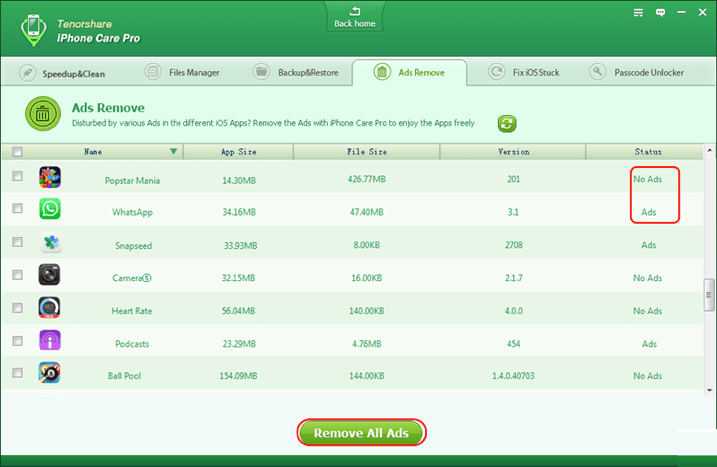This screenshot has height=467, width=717.
Task: Select the Ads Remove tab
Action: [409, 72]
